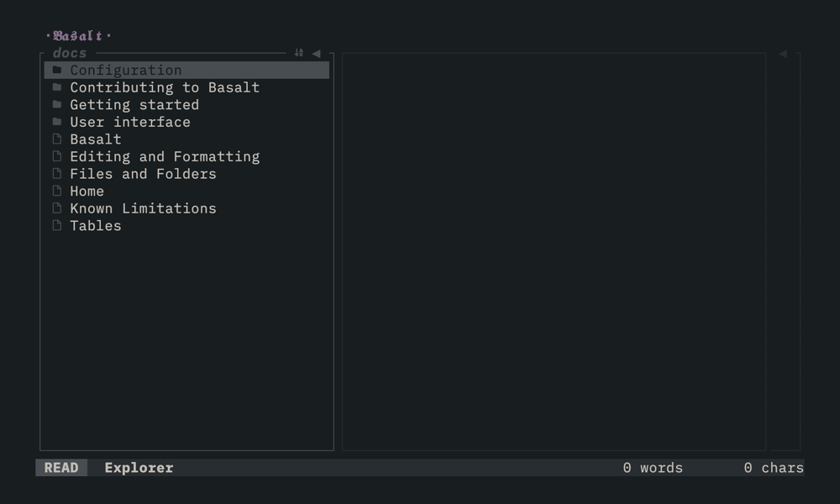Click the faint arrow on outline panel
Image resolution: width=840 pixels, height=504 pixels.
[783, 54]
